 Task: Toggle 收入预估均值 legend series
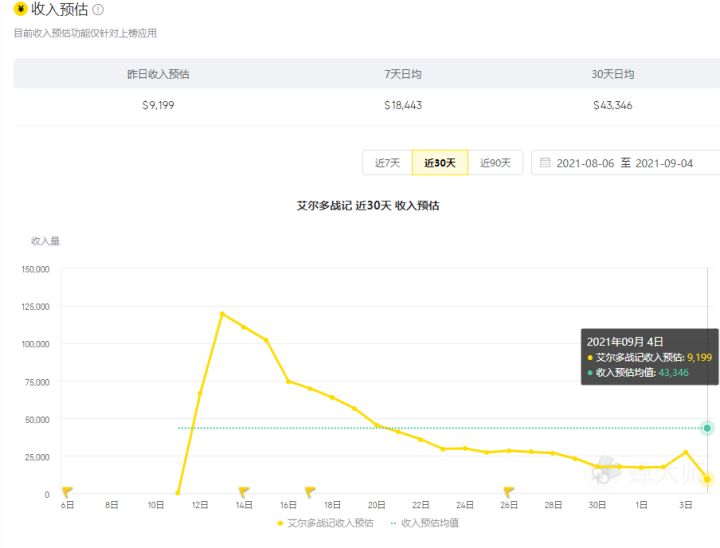coord(424,523)
